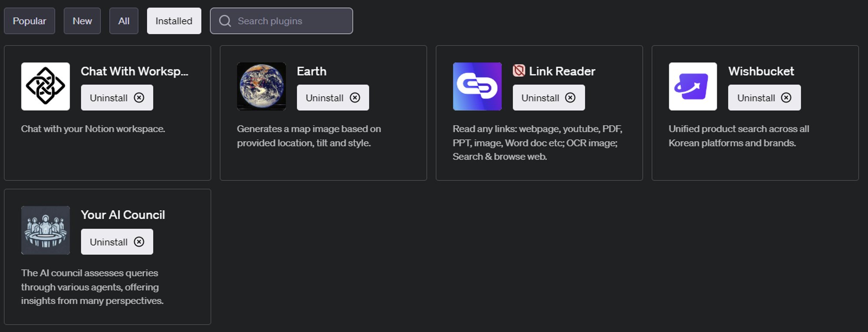Image resolution: width=868 pixels, height=332 pixels.
Task: Click Link Reader description "Read any links"
Action: pos(538,143)
